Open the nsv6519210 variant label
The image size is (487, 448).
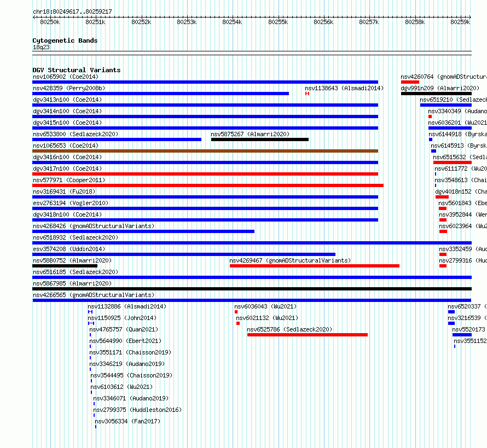(454, 100)
